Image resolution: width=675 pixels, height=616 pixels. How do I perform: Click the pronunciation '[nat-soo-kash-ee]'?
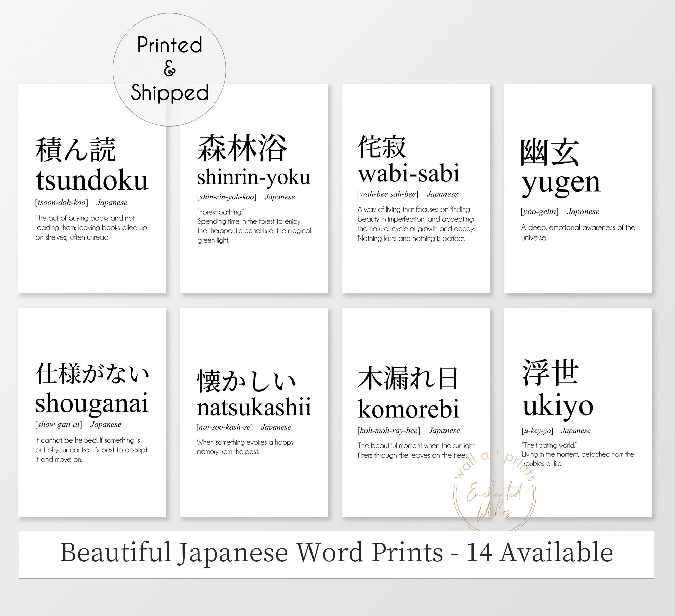point(225,427)
